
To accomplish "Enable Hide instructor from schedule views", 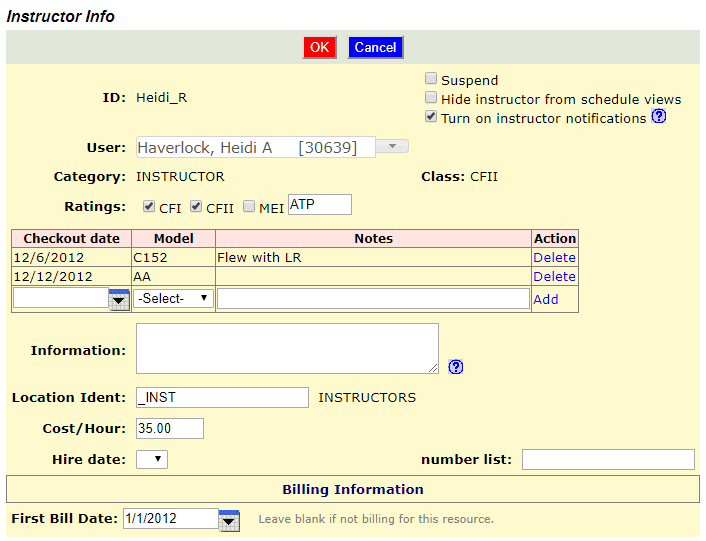I will pyautogui.click(x=431, y=98).
